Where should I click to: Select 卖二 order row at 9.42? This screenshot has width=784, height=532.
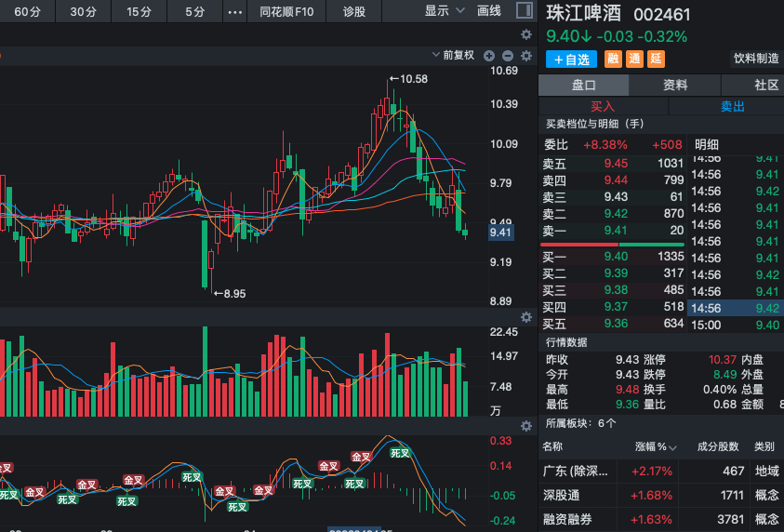click(x=613, y=214)
